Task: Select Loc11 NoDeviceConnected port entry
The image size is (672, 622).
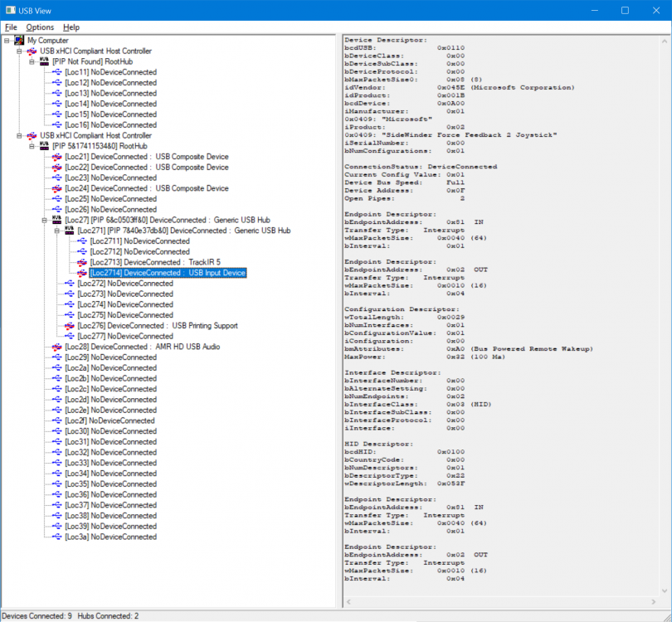Action: [x=110, y=72]
